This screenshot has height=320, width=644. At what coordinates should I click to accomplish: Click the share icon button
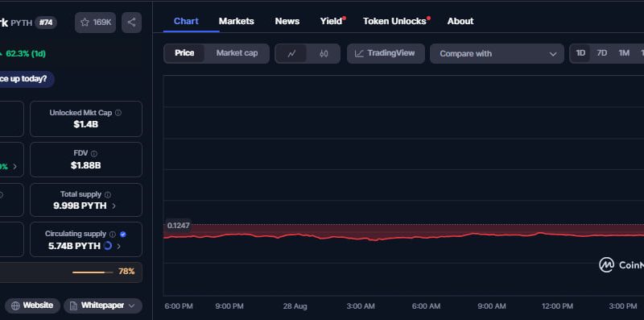pos(131,23)
